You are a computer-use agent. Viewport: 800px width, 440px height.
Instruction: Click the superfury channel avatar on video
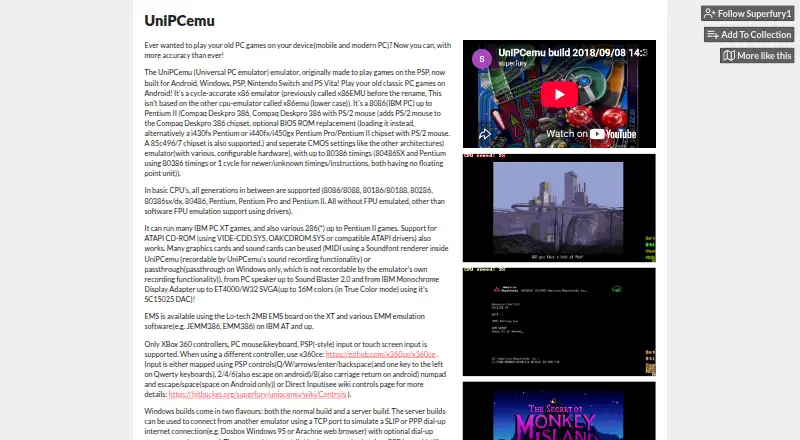[x=482, y=59]
